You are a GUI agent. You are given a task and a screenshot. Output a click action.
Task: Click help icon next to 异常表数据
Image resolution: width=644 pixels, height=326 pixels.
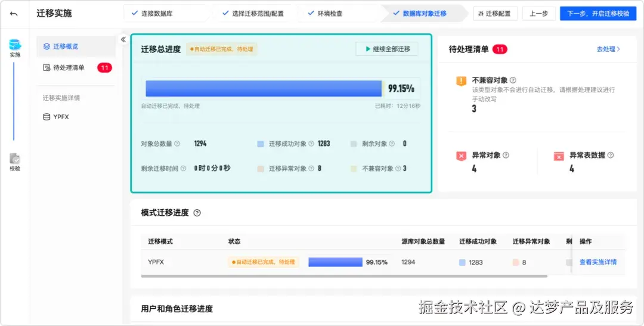[611, 155]
